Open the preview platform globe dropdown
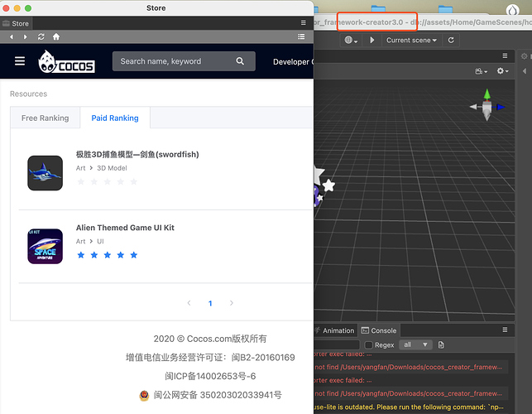The height and width of the screenshot is (414, 532). pos(351,40)
